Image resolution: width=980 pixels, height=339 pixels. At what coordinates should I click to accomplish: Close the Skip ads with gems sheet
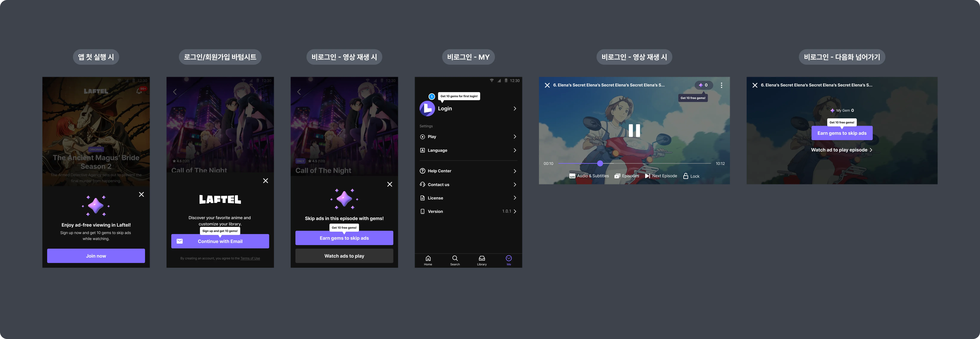tap(390, 184)
